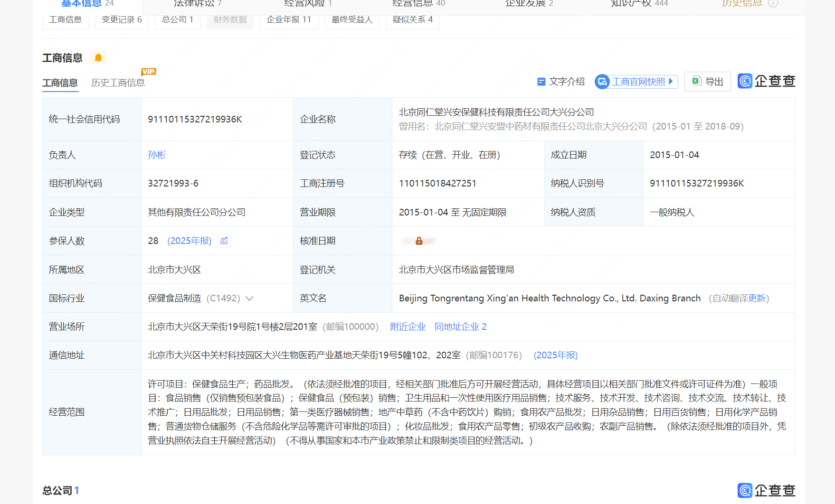Click 附近企业 link

click(408, 327)
